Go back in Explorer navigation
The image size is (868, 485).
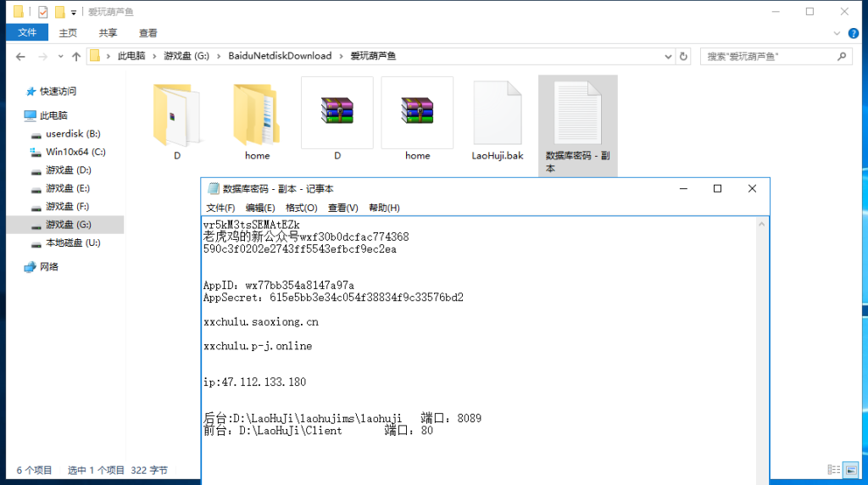(20, 57)
